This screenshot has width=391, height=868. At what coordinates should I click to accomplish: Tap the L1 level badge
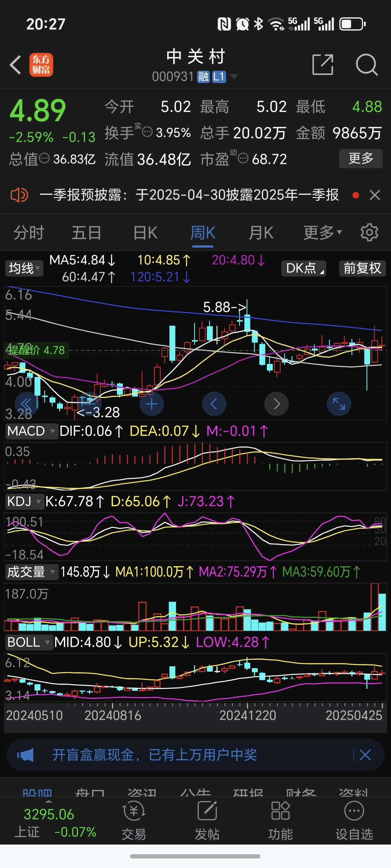219,77
